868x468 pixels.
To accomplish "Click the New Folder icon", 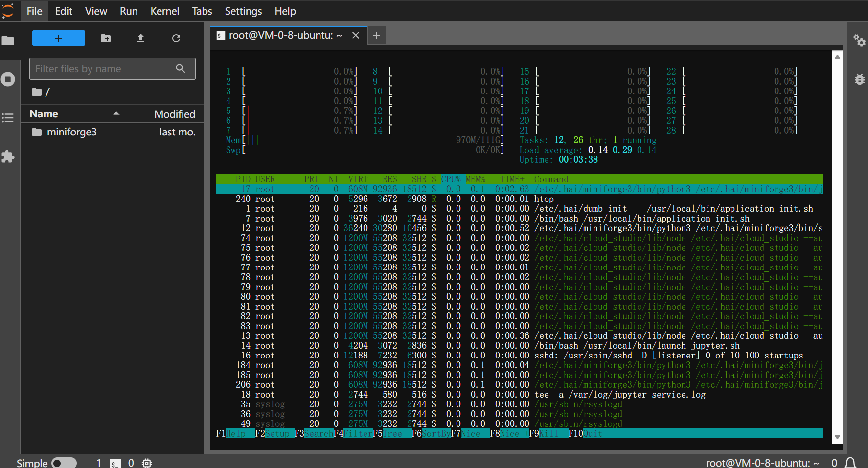I will [x=106, y=38].
